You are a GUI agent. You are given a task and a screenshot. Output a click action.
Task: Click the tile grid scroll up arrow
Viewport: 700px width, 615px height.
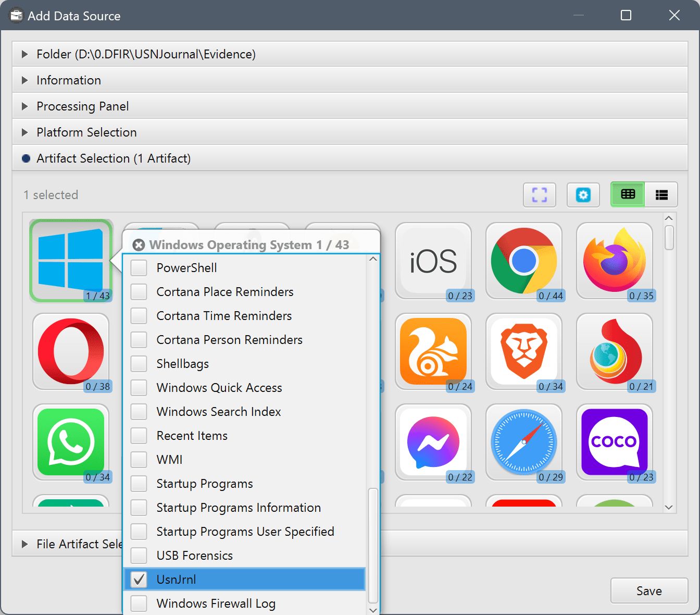(x=669, y=218)
